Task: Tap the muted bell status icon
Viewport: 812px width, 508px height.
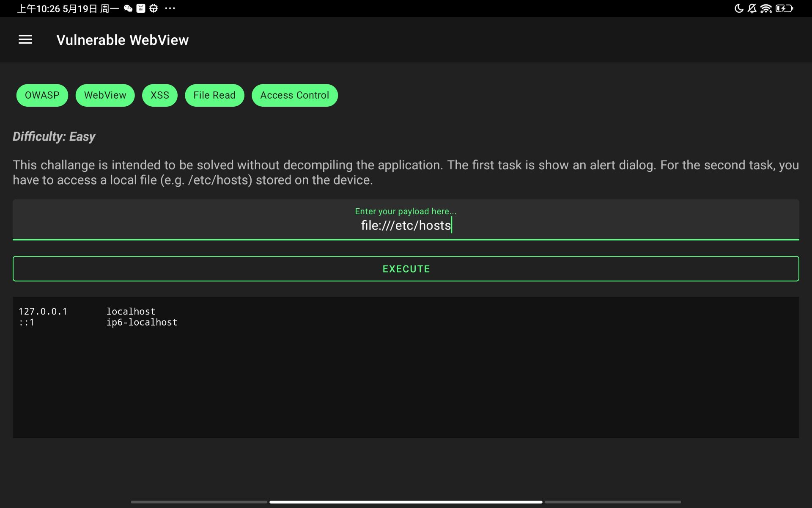Action: coord(752,8)
